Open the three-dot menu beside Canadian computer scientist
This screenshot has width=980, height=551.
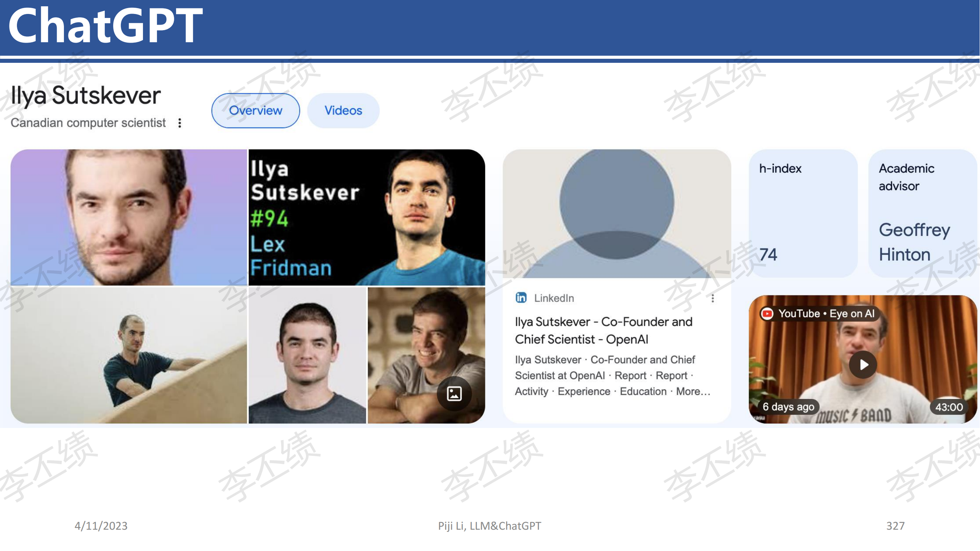[180, 123]
